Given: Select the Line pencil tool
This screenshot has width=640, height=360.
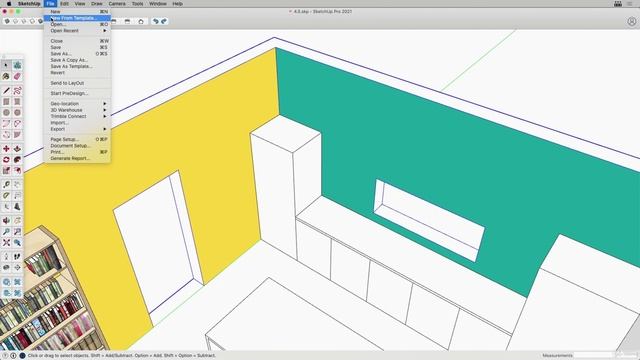Looking at the screenshot, I should click(6, 91).
